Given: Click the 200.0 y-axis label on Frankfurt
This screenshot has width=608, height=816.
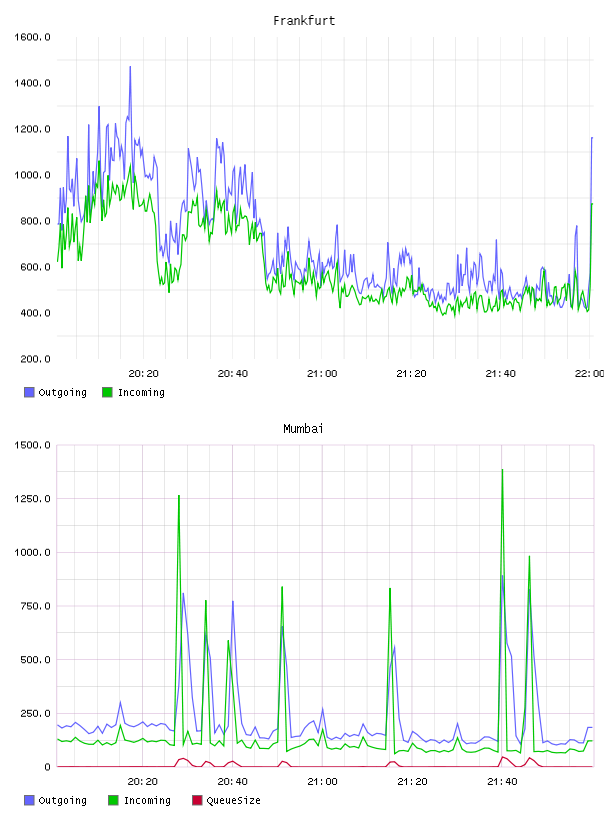Looking at the screenshot, I should tap(35, 359).
